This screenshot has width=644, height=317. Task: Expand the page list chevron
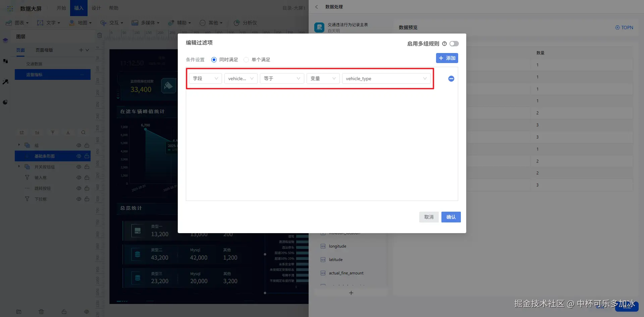click(x=87, y=50)
